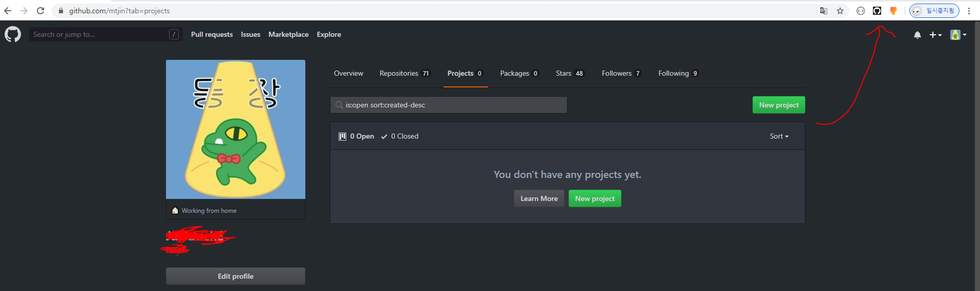Click the page vertical scrollbar
Image resolution: width=980 pixels, height=291 pixels.
point(977,155)
